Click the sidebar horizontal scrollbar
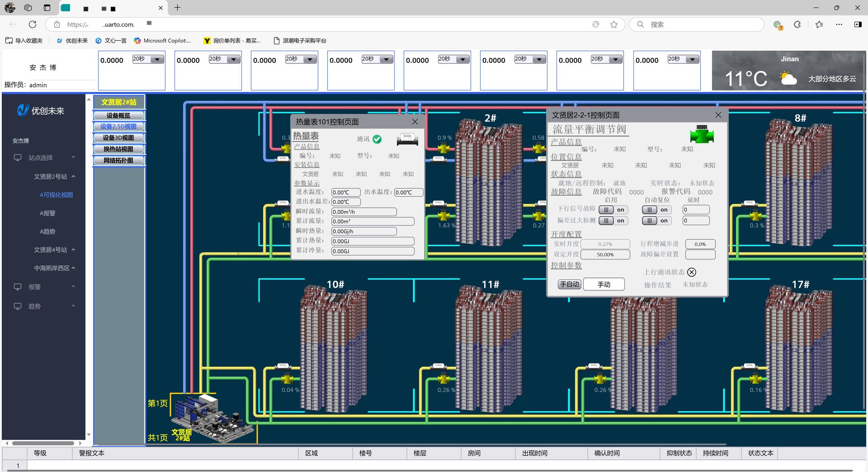 click(x=43, y=443)
